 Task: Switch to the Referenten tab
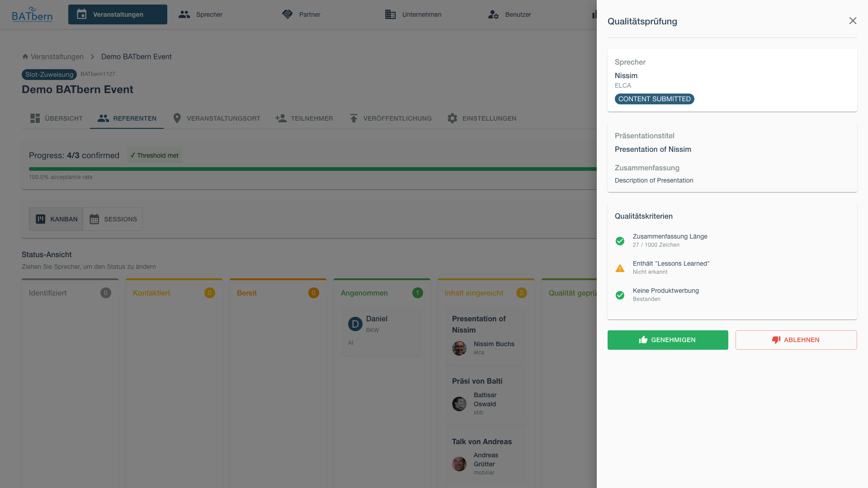tap(127, 118)
